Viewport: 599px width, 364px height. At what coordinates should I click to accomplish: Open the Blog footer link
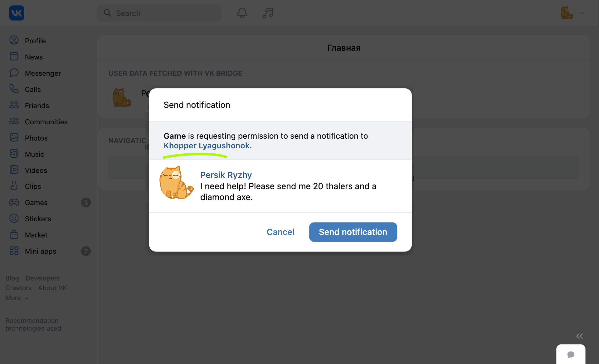[12, 278]
